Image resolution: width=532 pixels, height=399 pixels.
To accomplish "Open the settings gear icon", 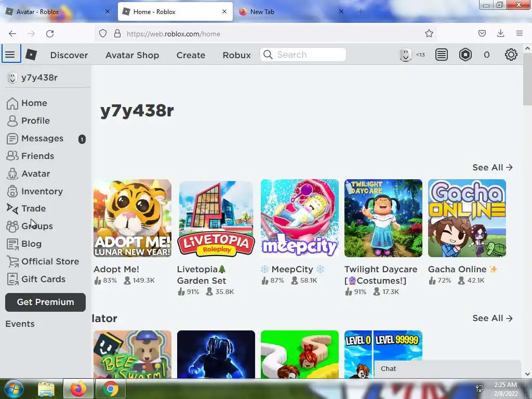I will 511,55.
